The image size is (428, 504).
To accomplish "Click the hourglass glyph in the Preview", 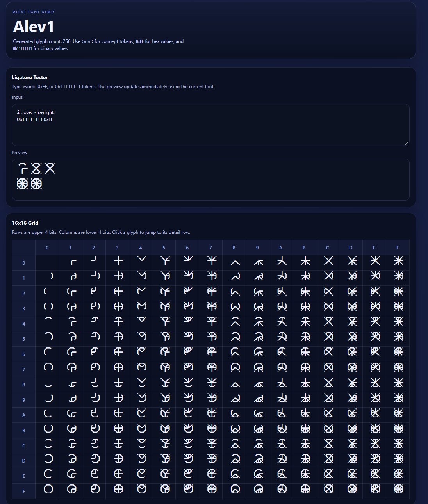I will point(36,169).
